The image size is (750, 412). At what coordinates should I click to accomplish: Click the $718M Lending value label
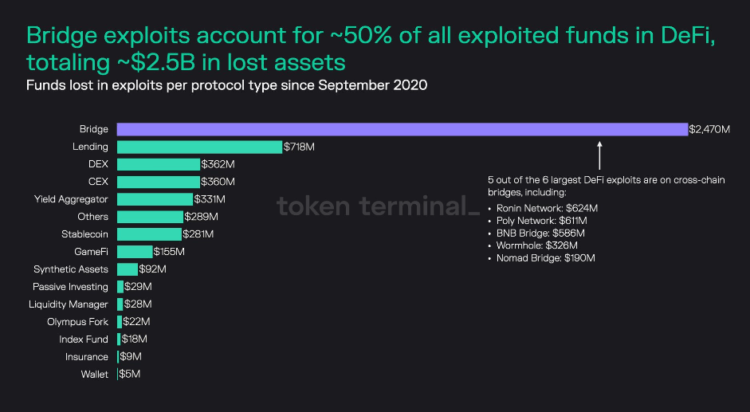[x=298, y=147]
